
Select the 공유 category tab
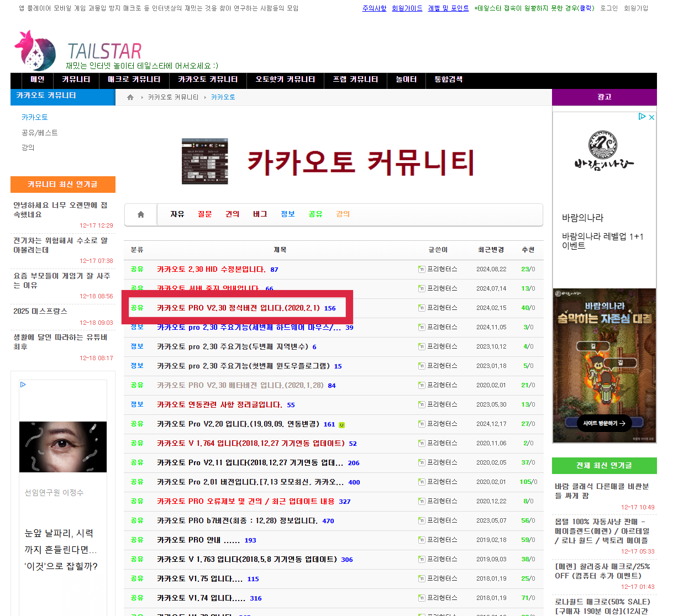pos(316,214)
